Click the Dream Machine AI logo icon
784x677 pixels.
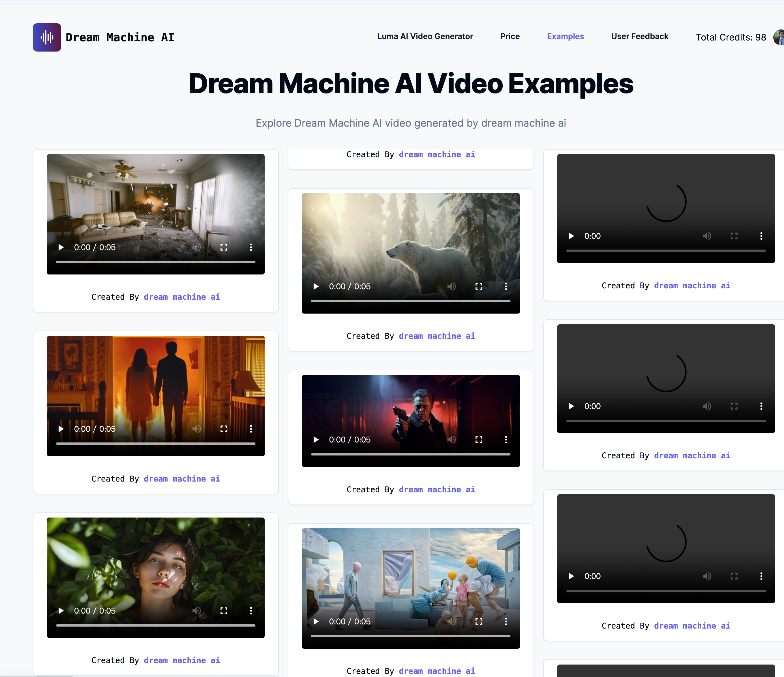pyautogui.click(x=46, y=37)
